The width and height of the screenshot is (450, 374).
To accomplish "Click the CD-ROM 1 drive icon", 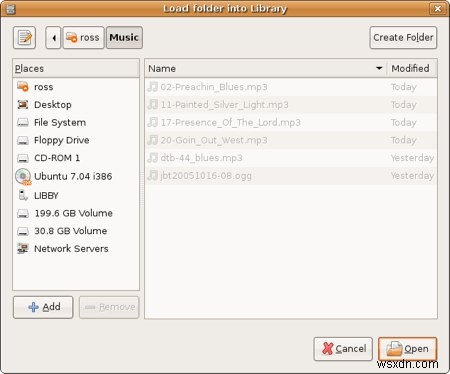I will [23, 158].
